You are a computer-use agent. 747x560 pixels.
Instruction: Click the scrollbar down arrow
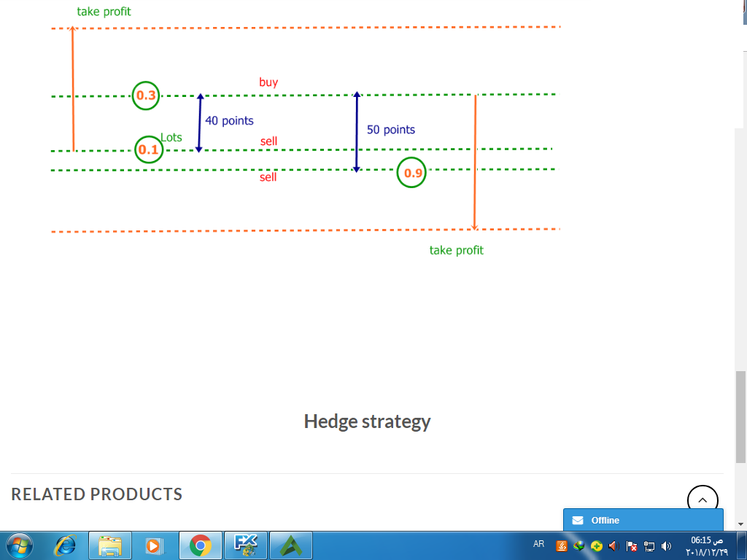pyautogui.click(x=741, y=524)
